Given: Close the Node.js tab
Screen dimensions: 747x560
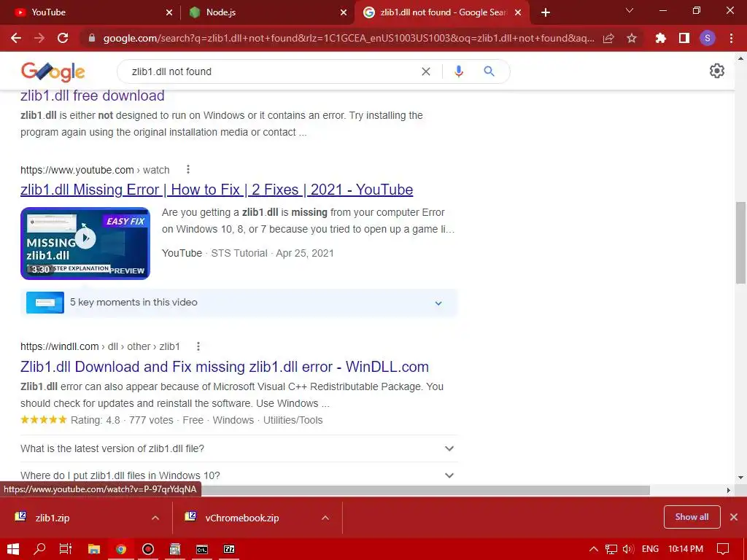Looking at the screenshot, I should [x=344, y=12].
